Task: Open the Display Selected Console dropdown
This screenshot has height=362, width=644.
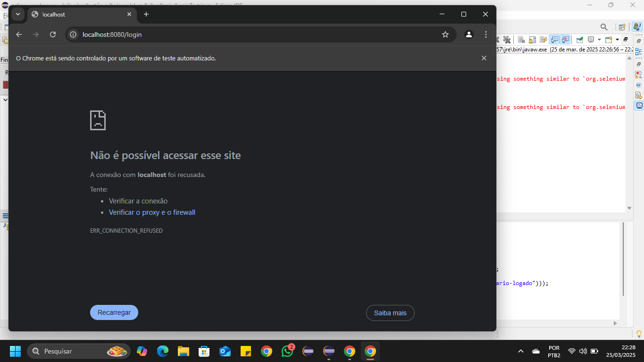Action: click(x=591, y=40)
